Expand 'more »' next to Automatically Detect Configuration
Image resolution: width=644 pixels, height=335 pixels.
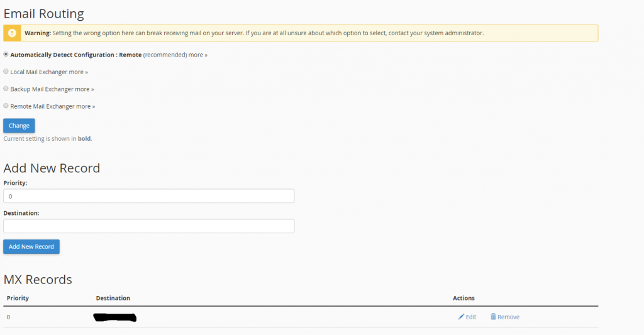coord(197,55)
